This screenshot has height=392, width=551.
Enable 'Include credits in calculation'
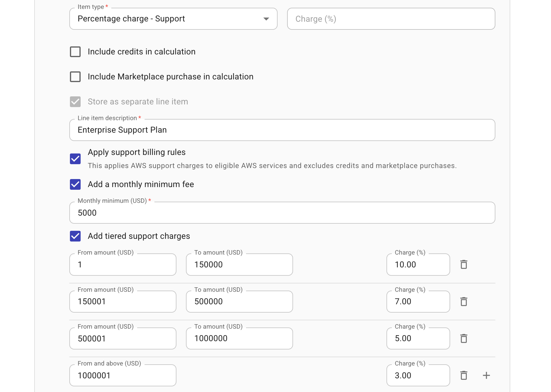point(75,51)
